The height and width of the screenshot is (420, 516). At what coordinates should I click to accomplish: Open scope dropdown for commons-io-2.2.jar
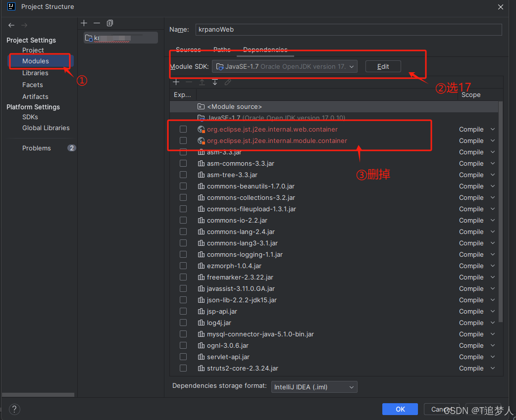[x=477, y=220]
